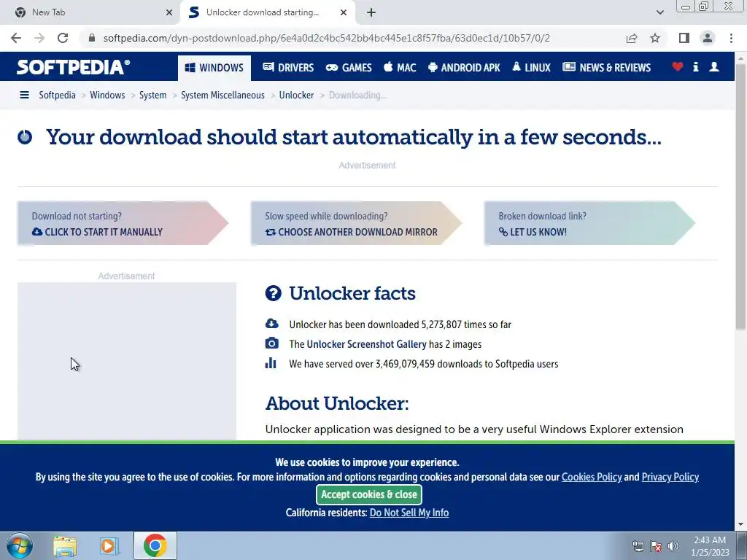The width and height of the screenshot is (747, 560).
Task: Close the New Tab tab
Action: tap(169, 12)
